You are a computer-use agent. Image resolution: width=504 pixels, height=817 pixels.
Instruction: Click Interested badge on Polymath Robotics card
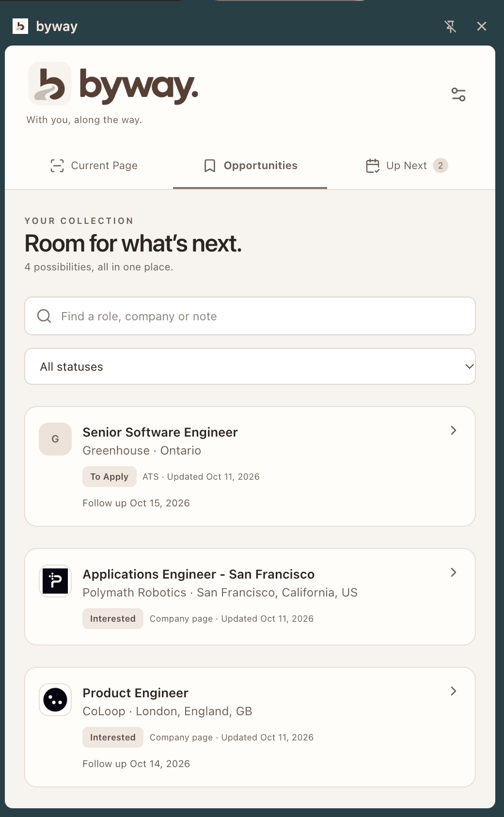[113, 619]
